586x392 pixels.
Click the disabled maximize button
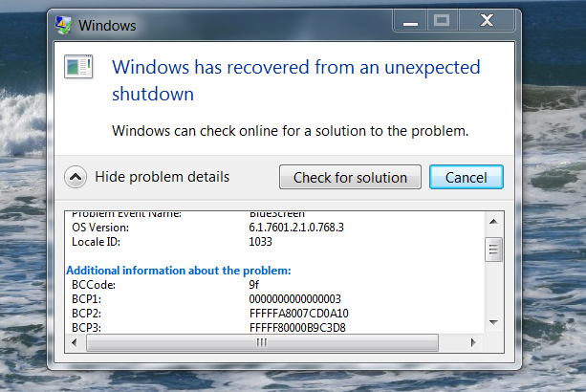tap(442, 21)
